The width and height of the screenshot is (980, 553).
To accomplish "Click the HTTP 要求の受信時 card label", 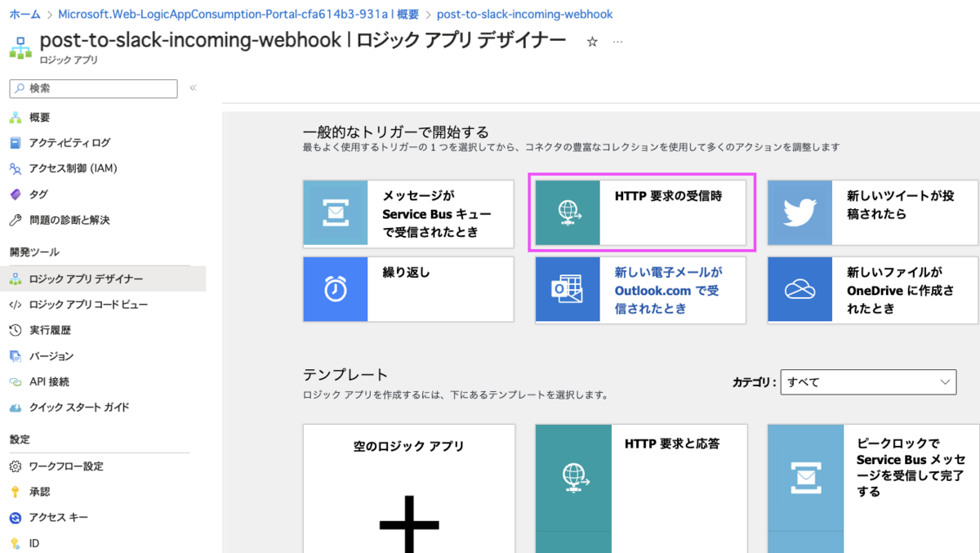I will pos(668,196).
